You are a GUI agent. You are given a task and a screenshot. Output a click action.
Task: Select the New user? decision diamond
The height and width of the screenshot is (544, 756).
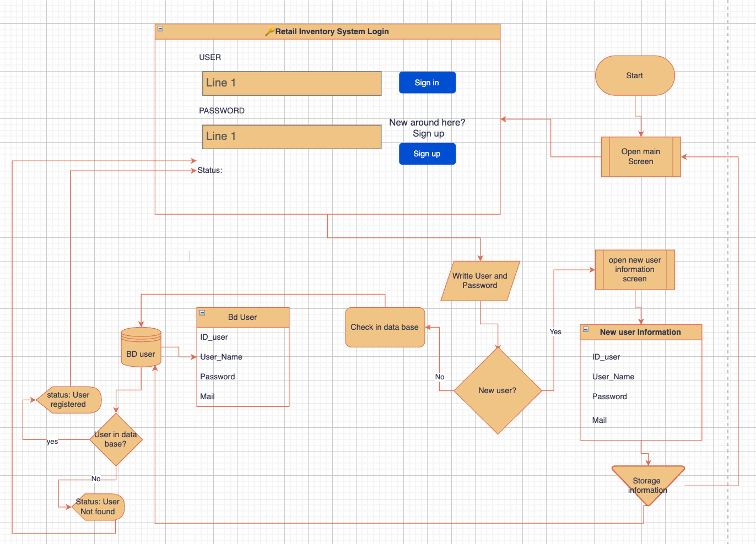click(498, 390)
